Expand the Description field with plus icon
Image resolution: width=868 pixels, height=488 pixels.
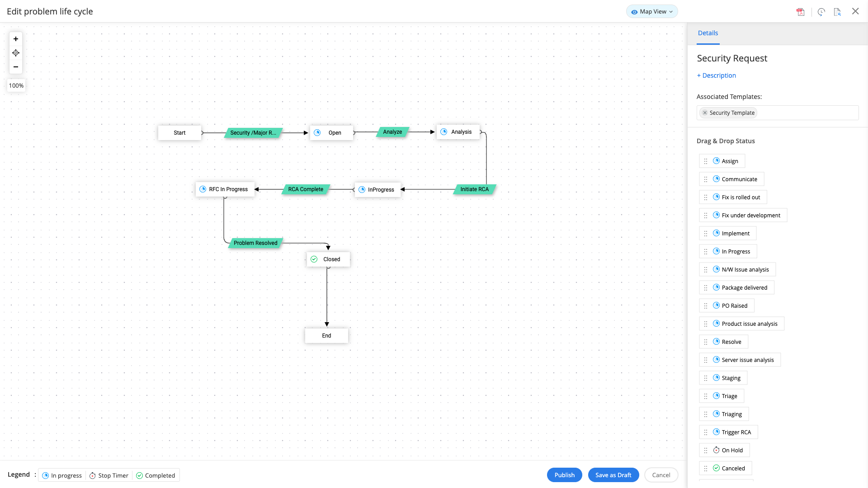[x=716, y=75]
